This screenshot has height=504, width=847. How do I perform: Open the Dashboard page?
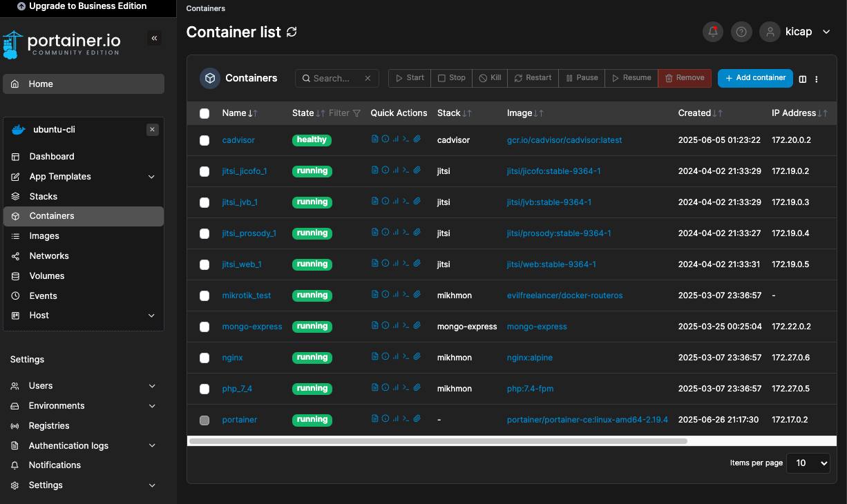click(84, 157)
